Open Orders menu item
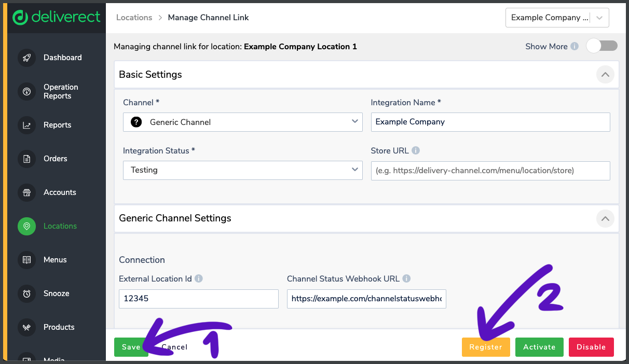 (x=57, y=159)
